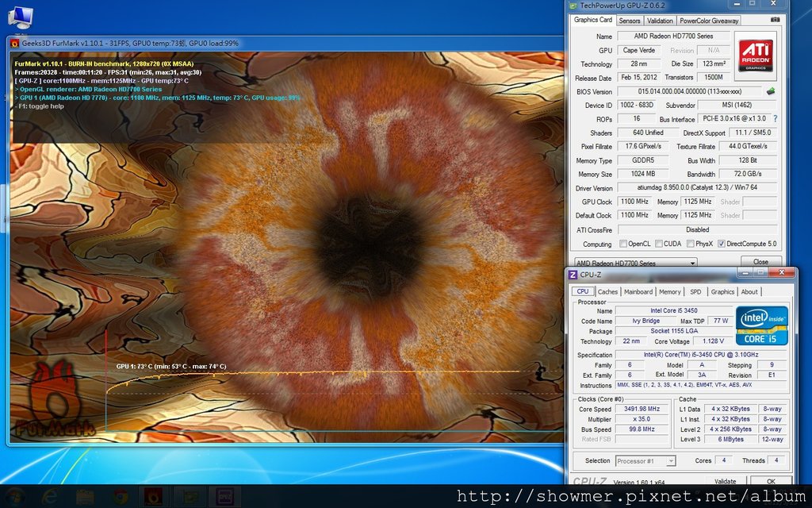
Task: Open Internet Explorer from the taskbar
Action: coord(50,497)
